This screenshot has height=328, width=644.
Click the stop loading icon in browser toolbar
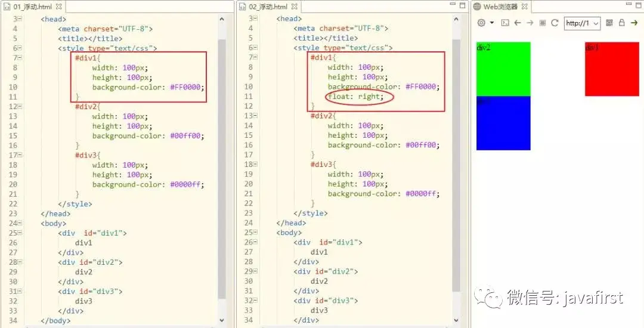click(x=542, y=23)
